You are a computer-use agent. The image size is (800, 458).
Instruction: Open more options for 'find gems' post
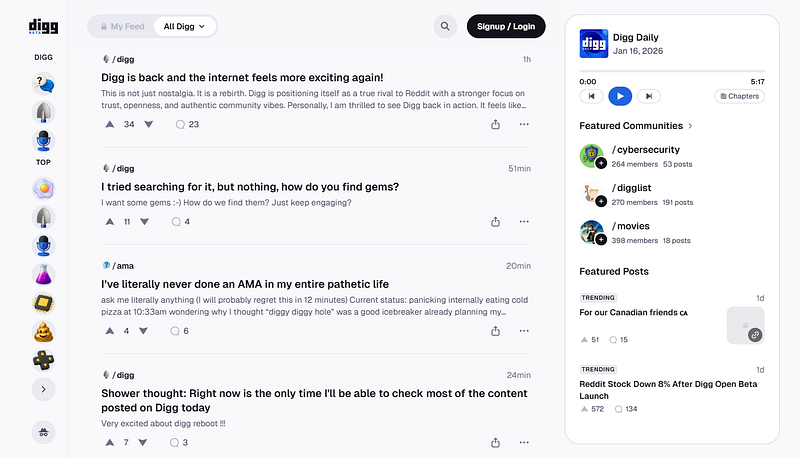[524, 222]
